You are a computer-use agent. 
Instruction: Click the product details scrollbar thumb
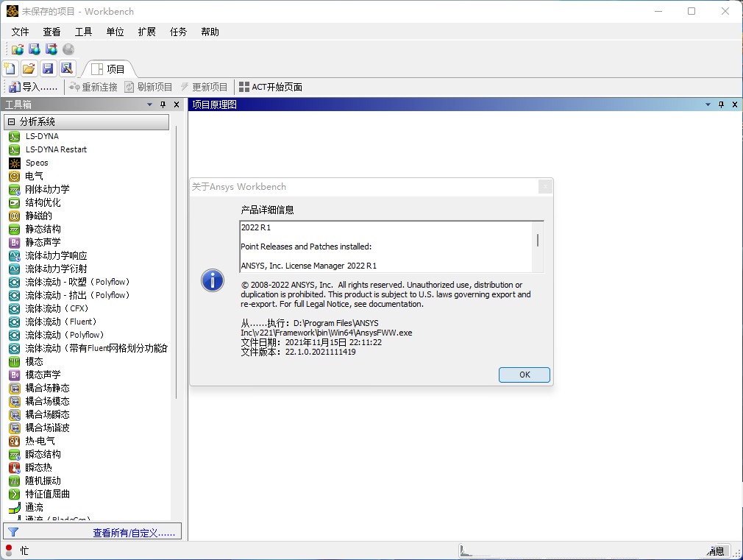537,240
